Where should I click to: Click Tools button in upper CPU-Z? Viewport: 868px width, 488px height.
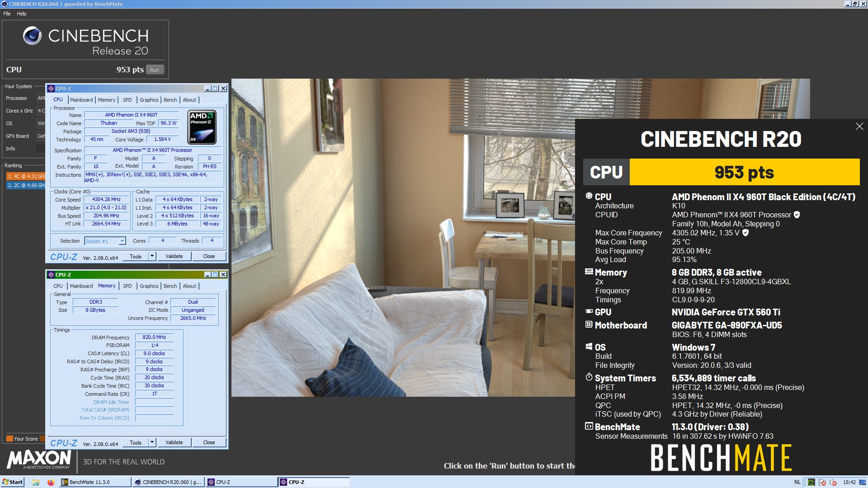[x=136, y=256]
